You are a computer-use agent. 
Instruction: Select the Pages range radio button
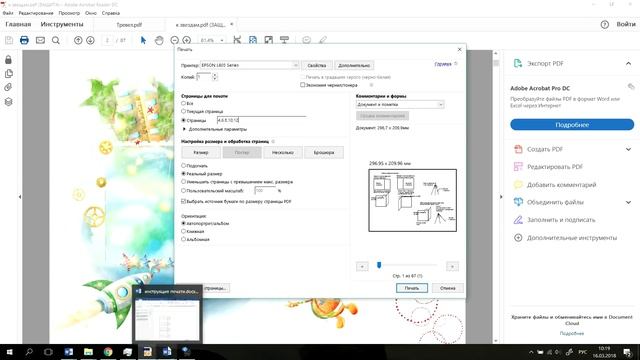click(x=183, y=120)
